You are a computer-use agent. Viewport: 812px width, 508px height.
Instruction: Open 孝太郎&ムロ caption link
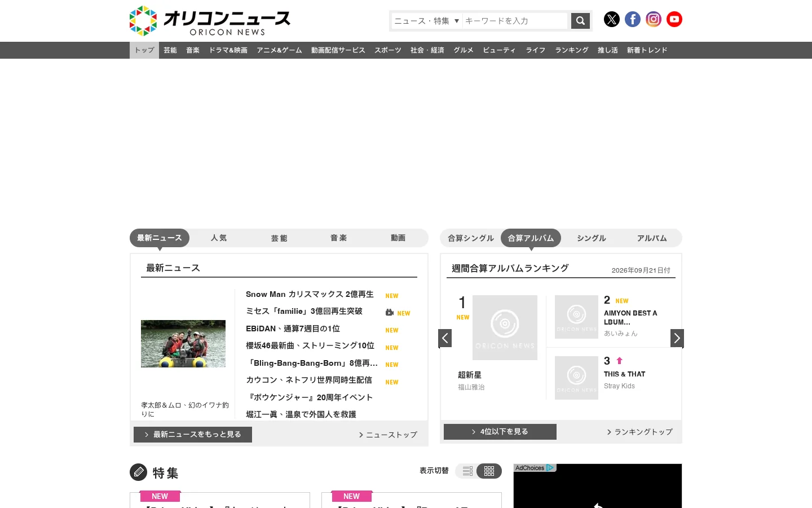coord(185,409)
